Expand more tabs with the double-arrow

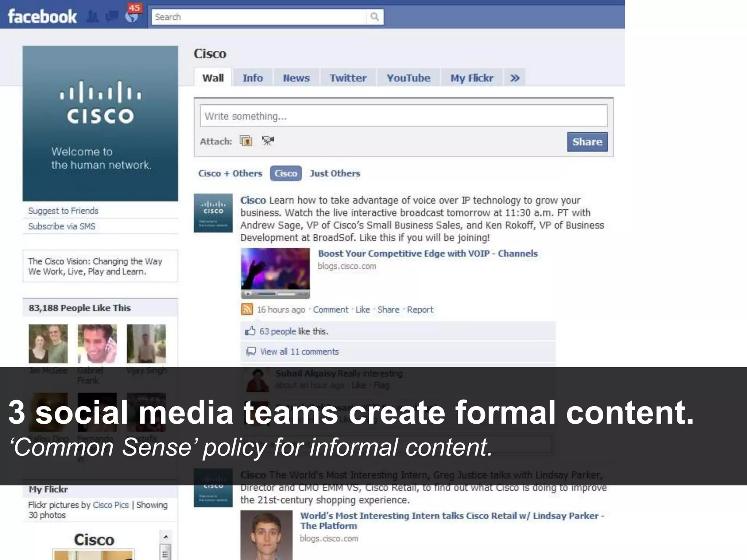click(x=515, y=78)
